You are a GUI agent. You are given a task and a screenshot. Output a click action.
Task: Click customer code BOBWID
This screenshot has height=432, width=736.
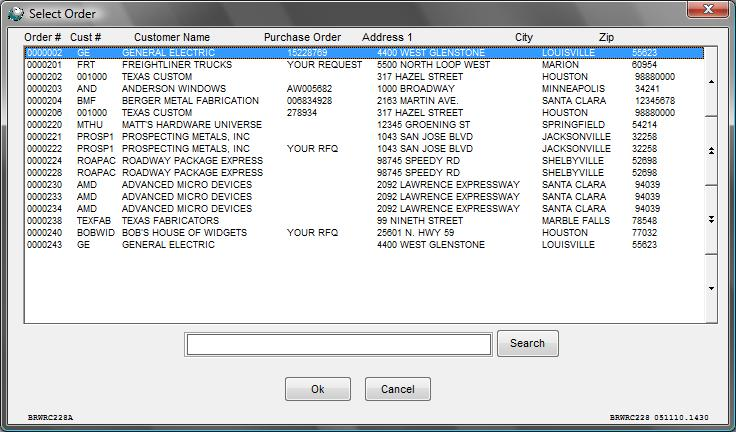click(96, 232)
